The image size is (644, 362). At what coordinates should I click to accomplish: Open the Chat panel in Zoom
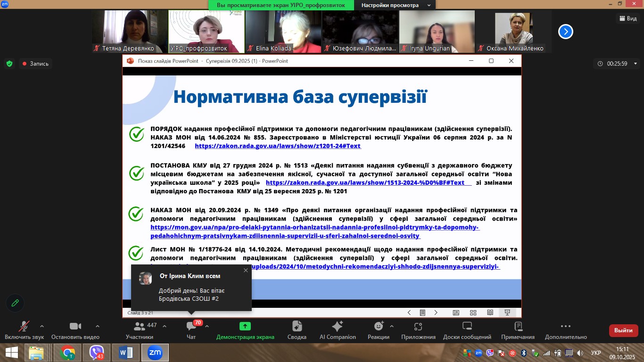click(191, 330)
